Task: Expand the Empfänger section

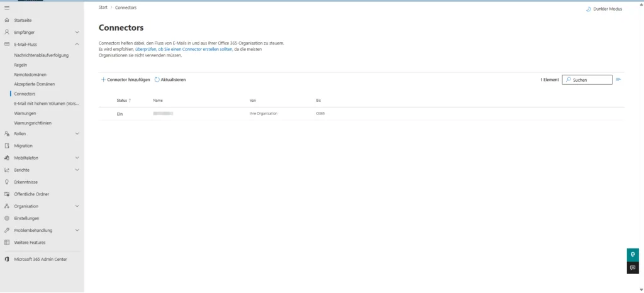Action: coord(77,32)
